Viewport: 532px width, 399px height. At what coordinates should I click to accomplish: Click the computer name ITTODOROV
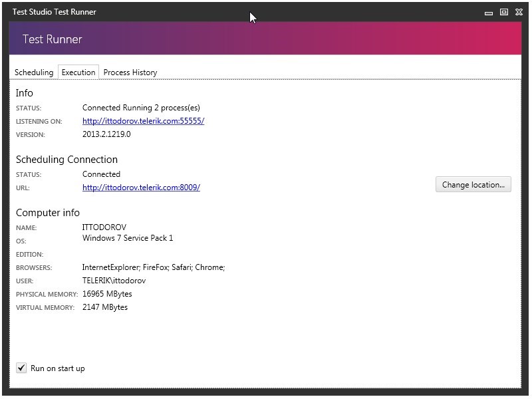pos(104,227)
